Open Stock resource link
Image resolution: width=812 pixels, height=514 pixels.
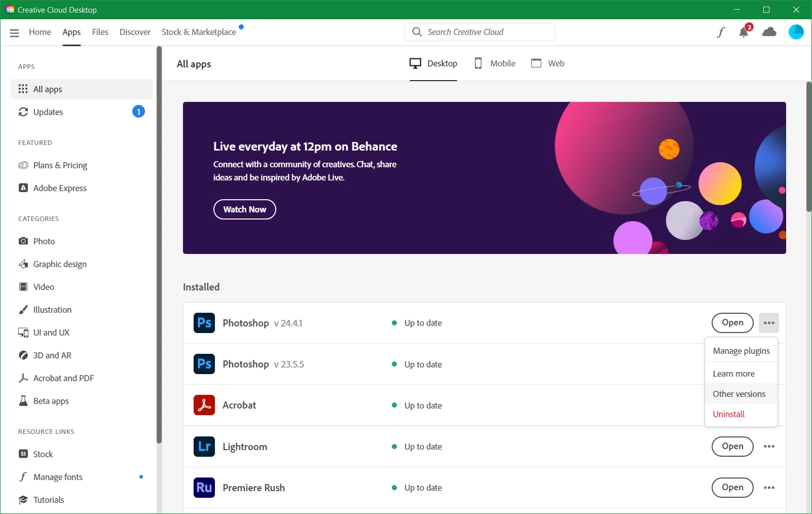point(81,454)
